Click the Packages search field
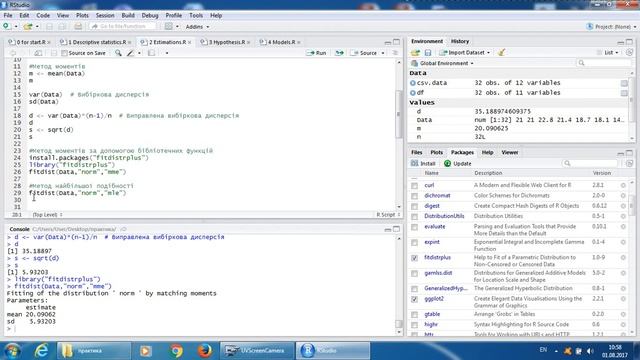 [590, 163]
